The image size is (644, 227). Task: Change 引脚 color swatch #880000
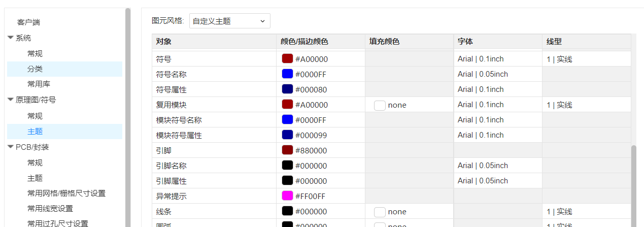(x=287, y=150)
